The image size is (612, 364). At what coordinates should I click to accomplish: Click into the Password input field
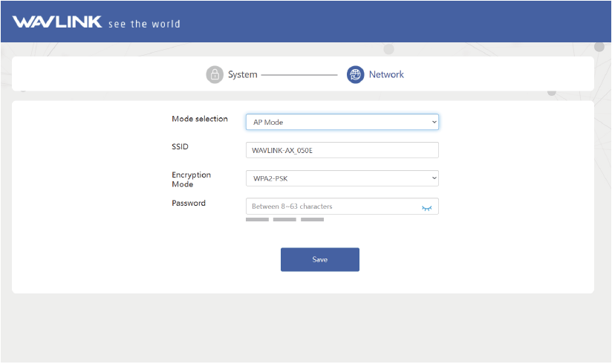click(331, 207)
